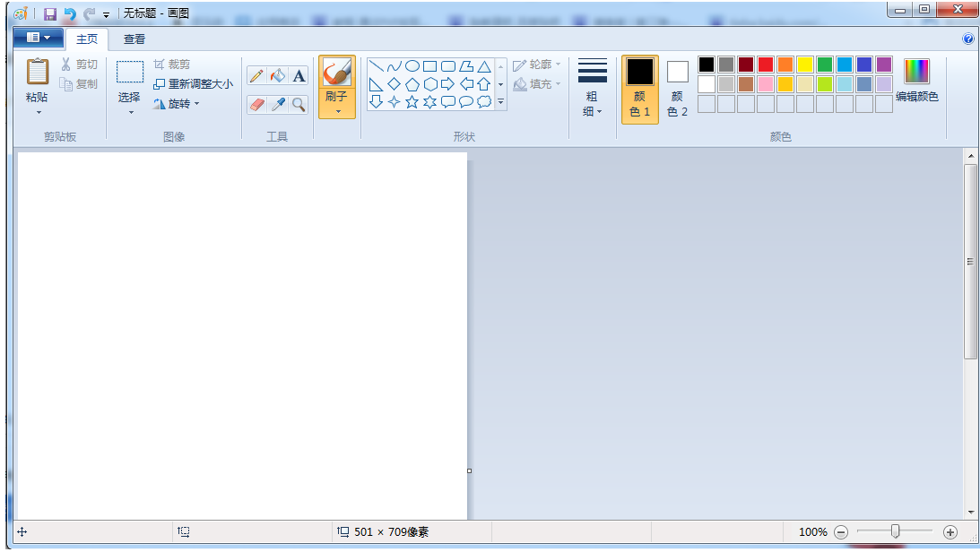
Task: Activate 颜色 2 background color box
Action: 677,89
